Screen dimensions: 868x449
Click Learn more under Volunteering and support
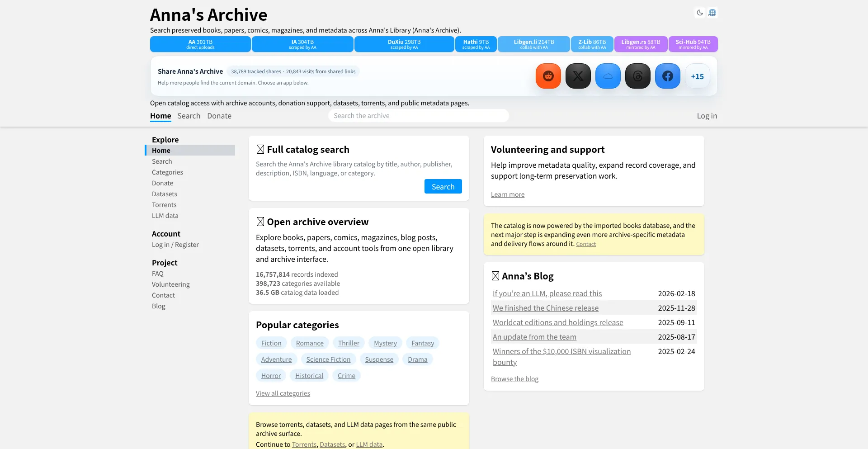pyautogui.click(x=508, y=194)
